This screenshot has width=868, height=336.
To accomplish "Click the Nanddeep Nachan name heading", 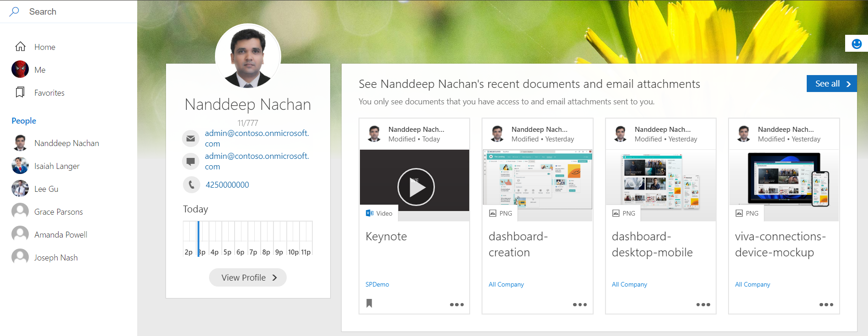I will point(248,104).
